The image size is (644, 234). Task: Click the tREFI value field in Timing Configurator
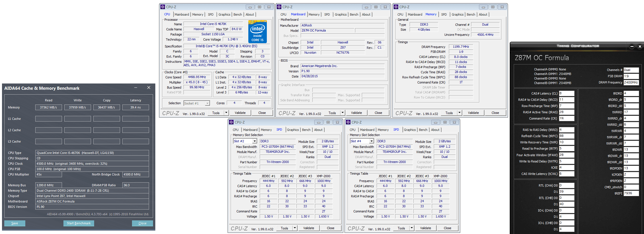click(631, 193)
